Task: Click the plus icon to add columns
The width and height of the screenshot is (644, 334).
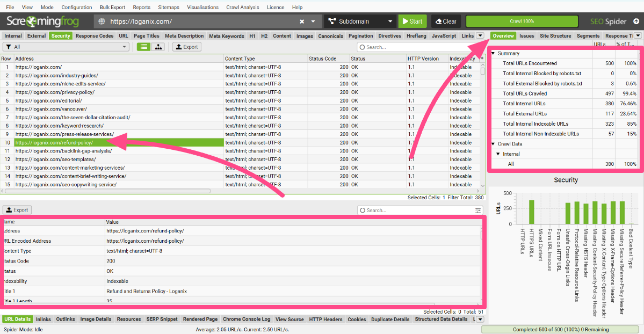Action: pyautogui.click(x=482, y=59)
